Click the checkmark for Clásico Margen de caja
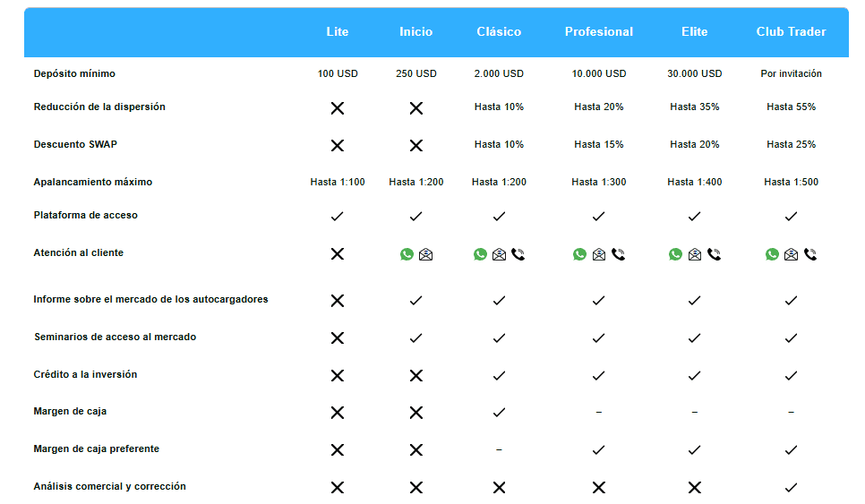Image resolution: width=865 pixels, height=504 pixels. coord(499,413)
